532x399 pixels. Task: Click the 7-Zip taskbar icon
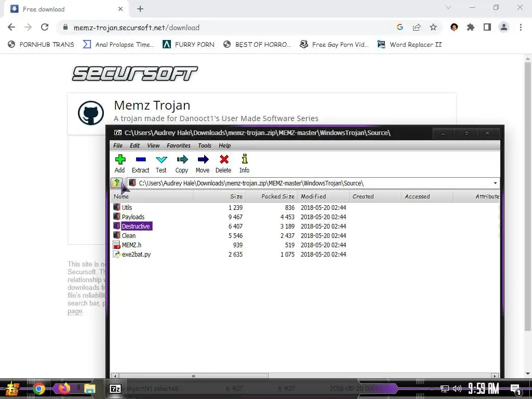tap(115, 389)
